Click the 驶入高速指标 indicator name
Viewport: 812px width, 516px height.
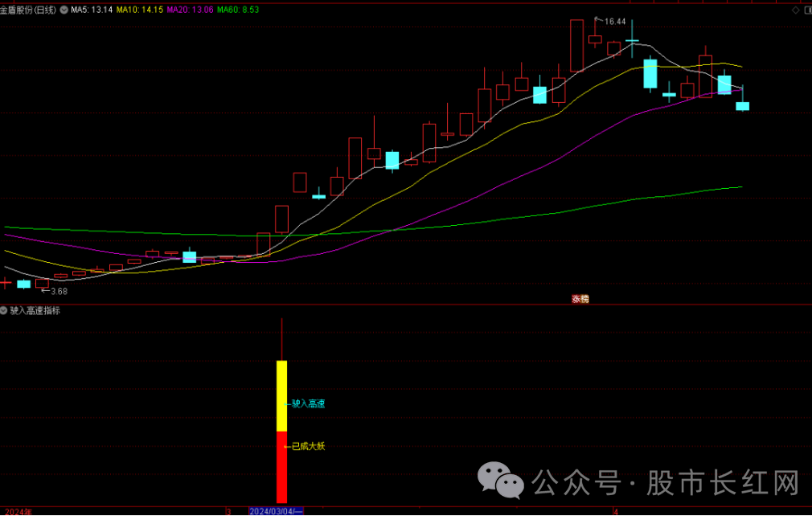(x=35, y=310)
